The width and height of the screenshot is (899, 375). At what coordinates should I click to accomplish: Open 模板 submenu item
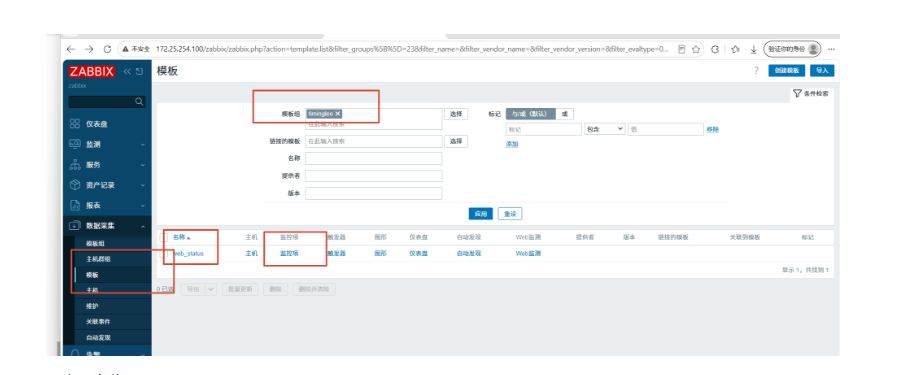pos(92,275)
